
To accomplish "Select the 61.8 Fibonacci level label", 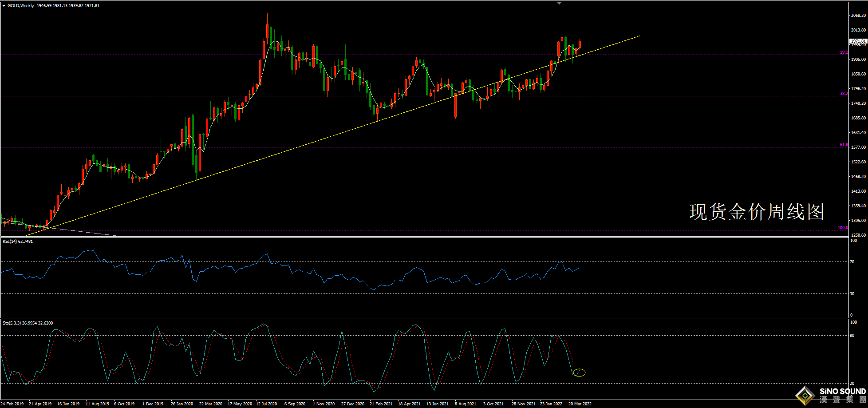I will (843, 145).
